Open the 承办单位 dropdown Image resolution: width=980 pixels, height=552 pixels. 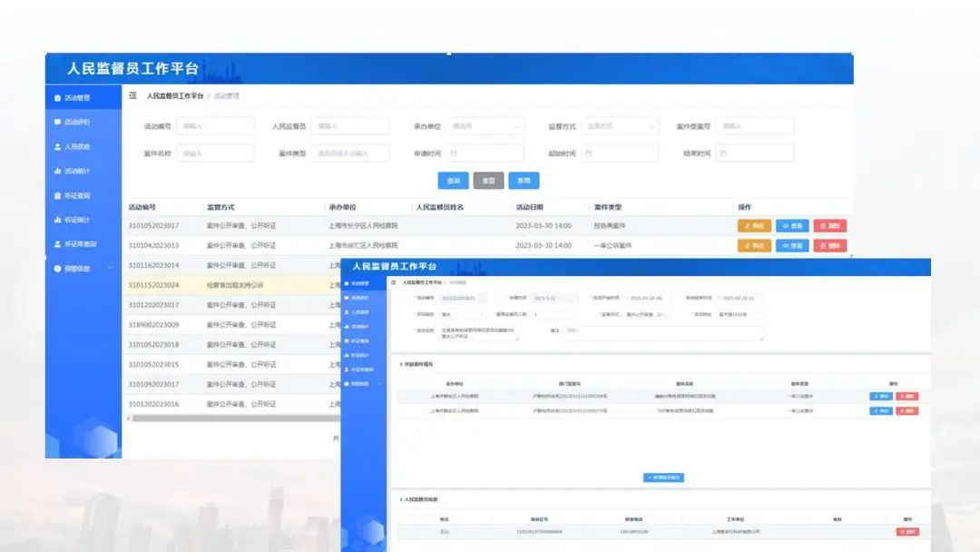pos(485,126)
